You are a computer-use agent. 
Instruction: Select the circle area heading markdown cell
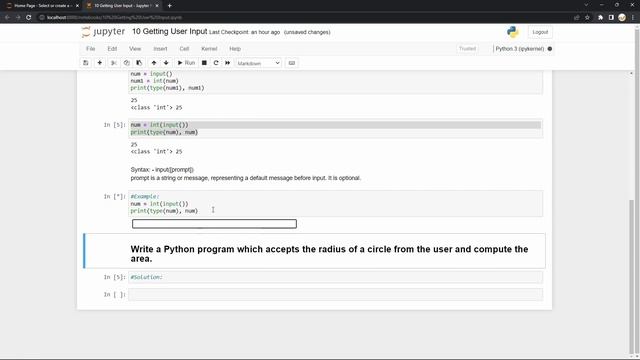[x=314, y=251]
